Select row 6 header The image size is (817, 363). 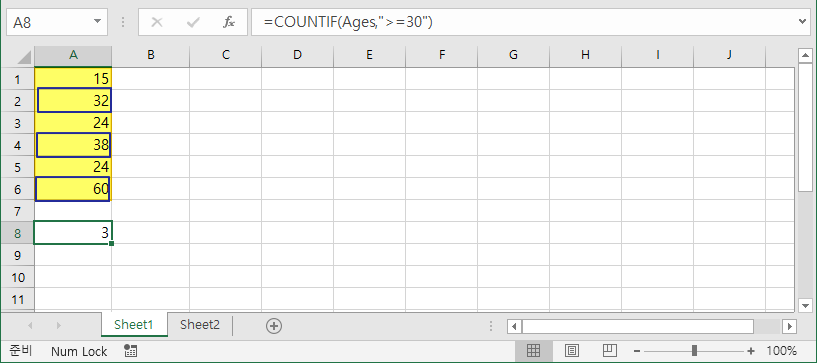point(17,189)
